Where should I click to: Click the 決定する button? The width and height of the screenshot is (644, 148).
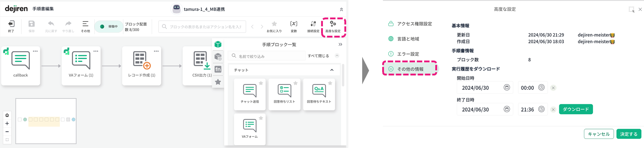[x=628, y=134]
